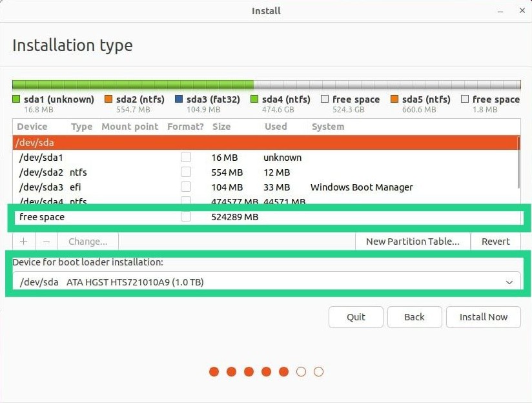The width and height of the screenshot is (532, 403).
Task: Click Revert to undo partition changes
Action: tap(495, 242)
